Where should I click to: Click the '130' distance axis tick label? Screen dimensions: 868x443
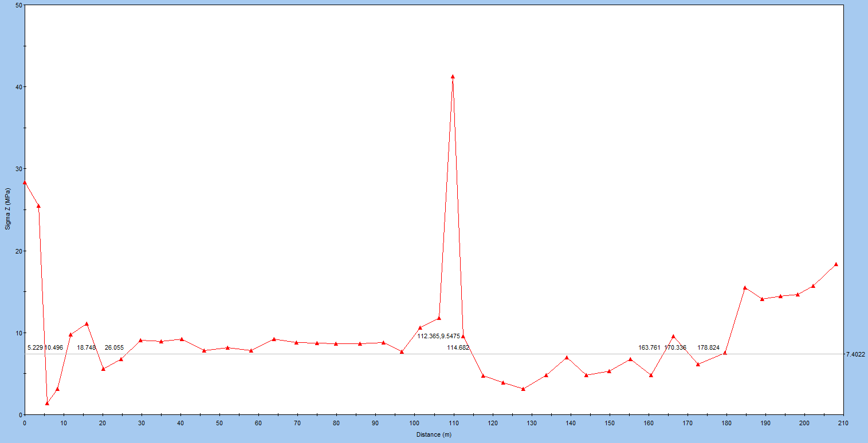(x=531, y=423)
